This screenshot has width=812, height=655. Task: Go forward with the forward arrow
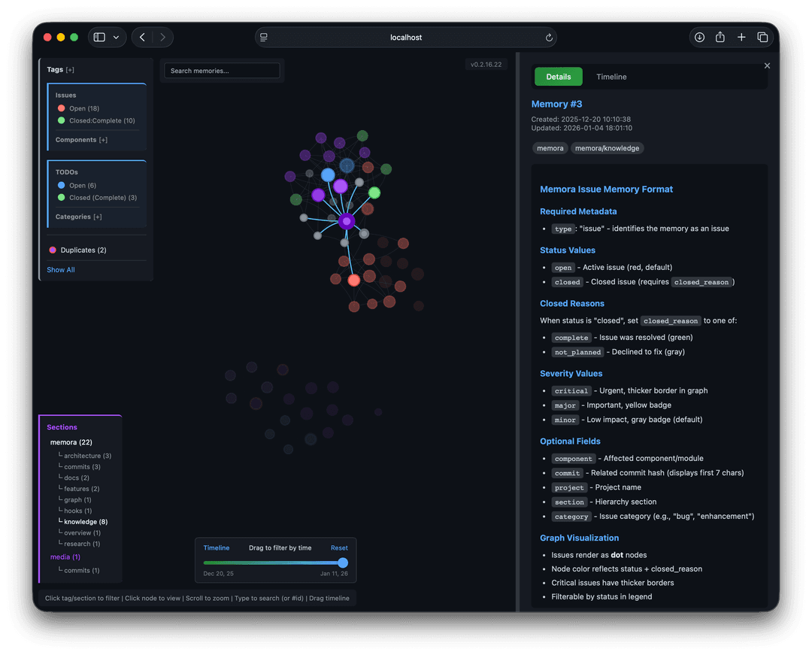click(162, 38)
